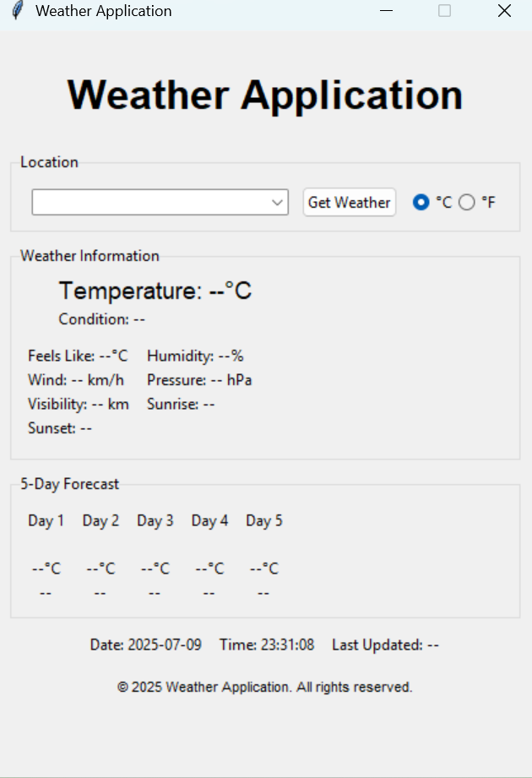Select the °F radio button
This screenshot has width=532, height=778.
466,203
